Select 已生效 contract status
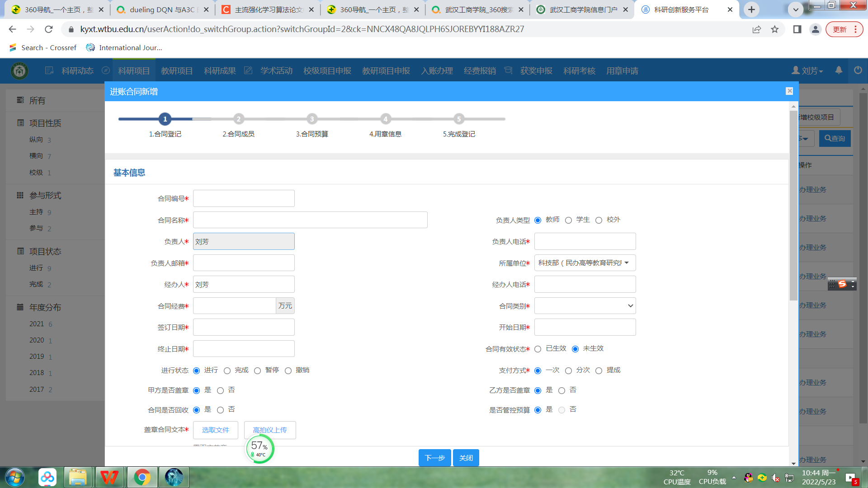Viewport: 868px width, 488px height. pos(538,349)
